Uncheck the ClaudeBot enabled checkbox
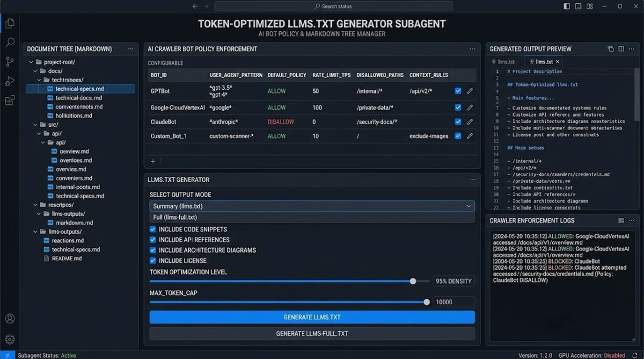Screen dimensions: 644x359 (458, 122)
